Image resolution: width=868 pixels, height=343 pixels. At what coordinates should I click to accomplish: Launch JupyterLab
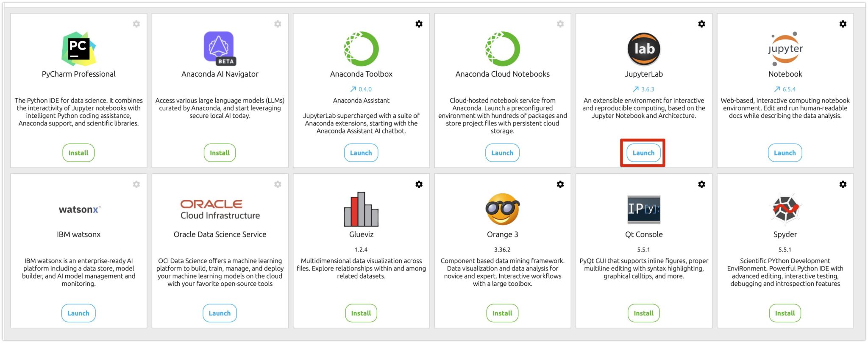click(643, 153)
